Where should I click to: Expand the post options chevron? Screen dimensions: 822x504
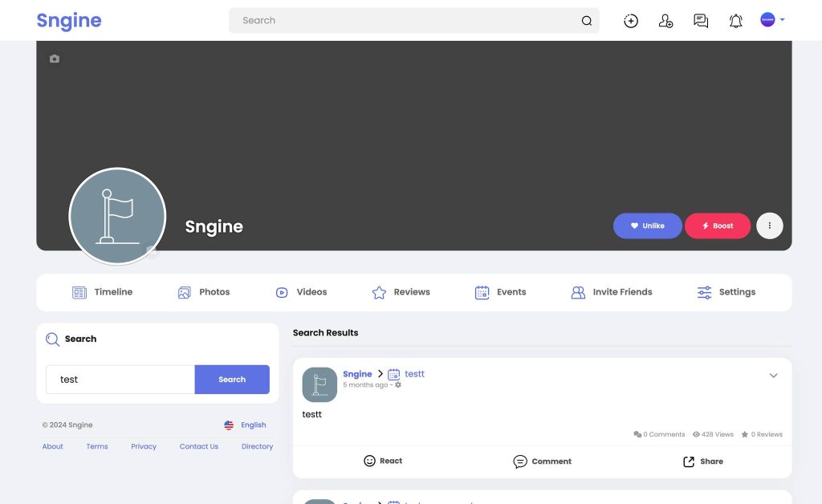click(x=773, y=376)
